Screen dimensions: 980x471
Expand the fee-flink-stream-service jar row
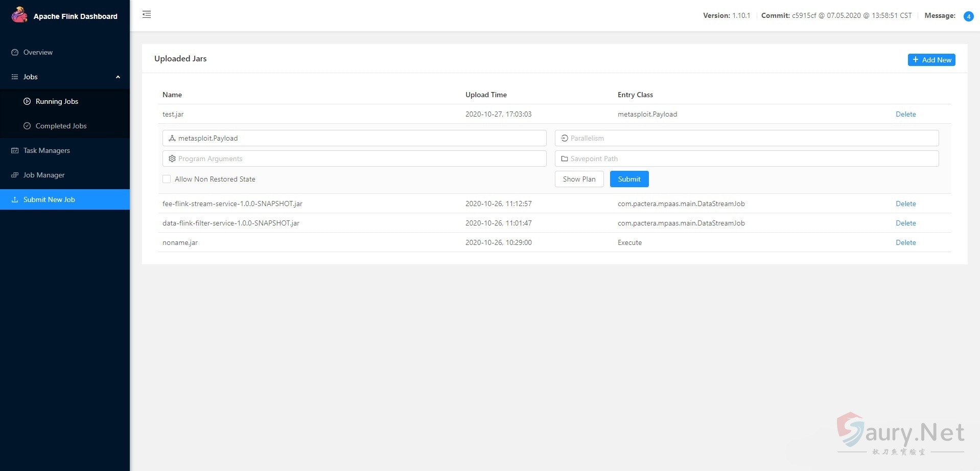click(232, 204)
